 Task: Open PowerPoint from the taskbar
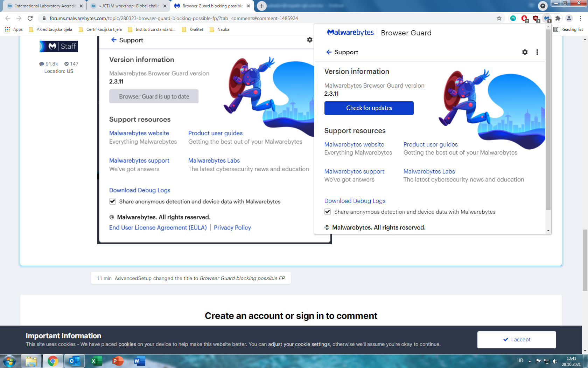point(117,361)
